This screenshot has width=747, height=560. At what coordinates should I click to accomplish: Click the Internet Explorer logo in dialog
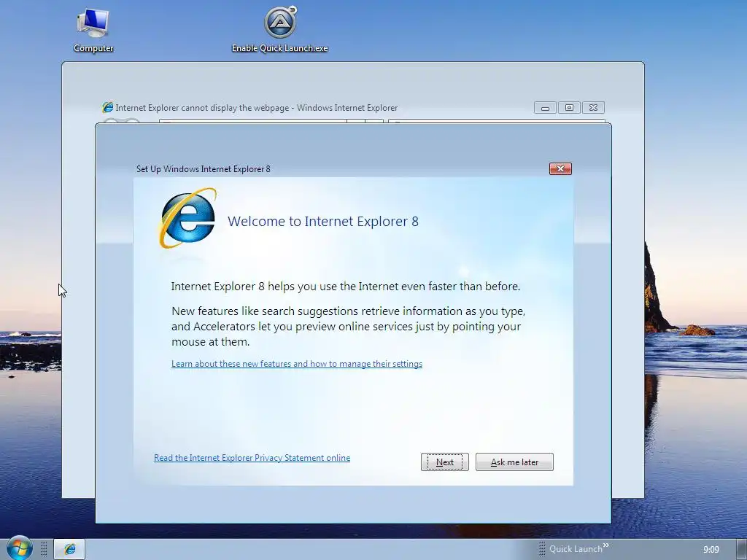coord(187,218)
